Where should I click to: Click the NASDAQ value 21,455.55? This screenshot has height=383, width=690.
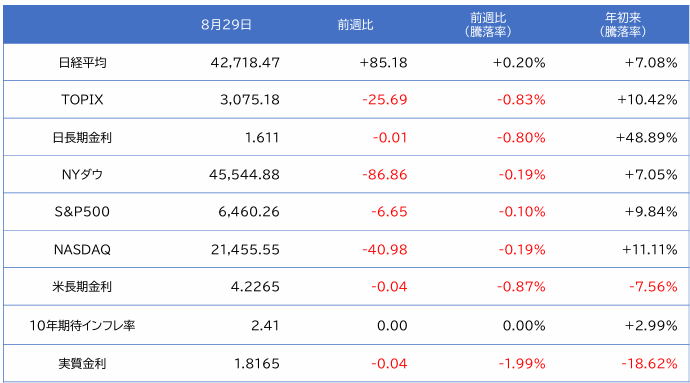pyautogui.click(x=245, y=250)
